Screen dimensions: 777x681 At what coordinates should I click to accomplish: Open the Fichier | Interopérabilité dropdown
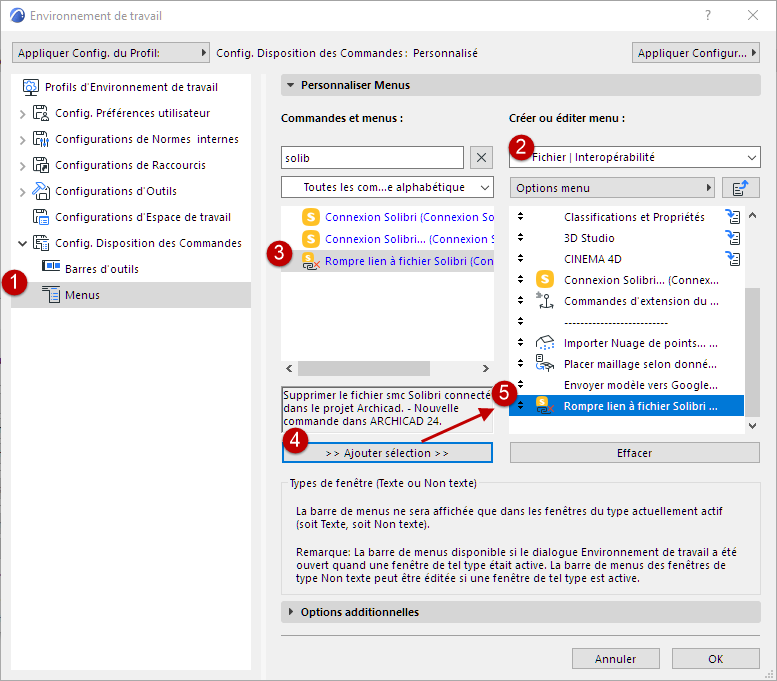coord(634,157)
